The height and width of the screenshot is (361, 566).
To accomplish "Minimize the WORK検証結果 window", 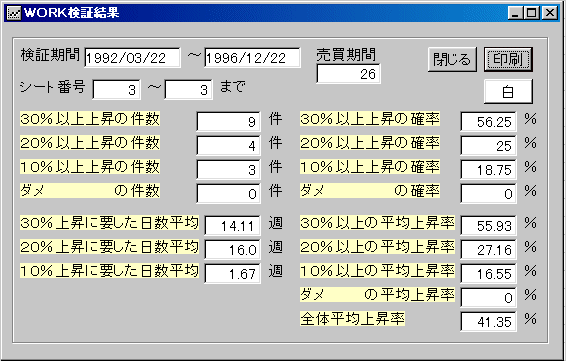I will pyautogui.click(x=515, y=13).
